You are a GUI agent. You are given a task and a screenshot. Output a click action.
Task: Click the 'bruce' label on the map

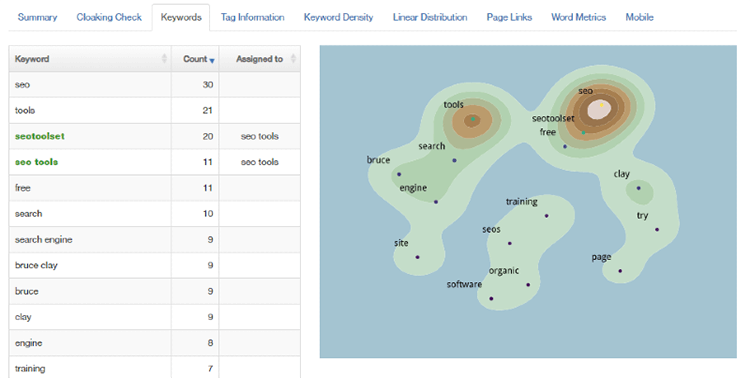click(378, 160)
